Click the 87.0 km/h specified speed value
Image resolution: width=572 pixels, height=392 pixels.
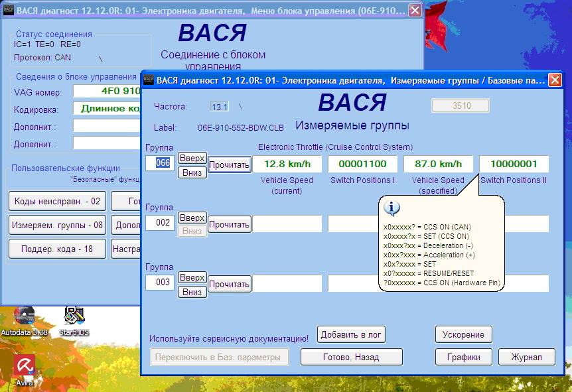(x=438, y=164)
